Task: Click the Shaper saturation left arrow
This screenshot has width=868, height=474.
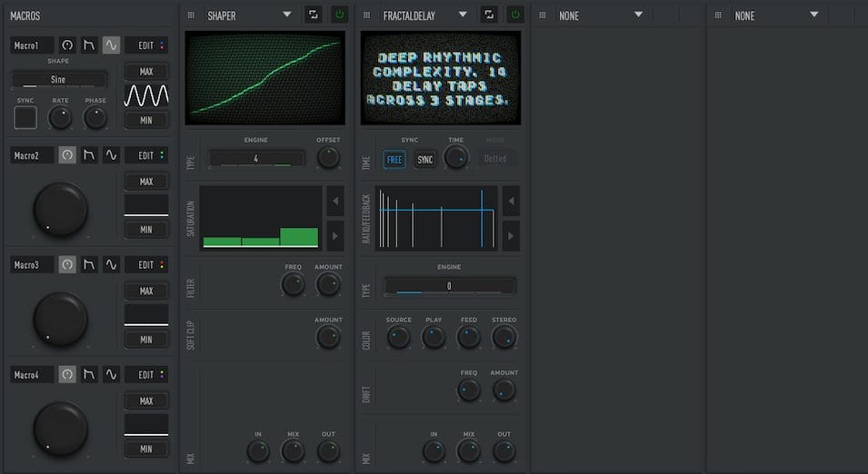Action: pyautogui.click(x=334, y=200)
